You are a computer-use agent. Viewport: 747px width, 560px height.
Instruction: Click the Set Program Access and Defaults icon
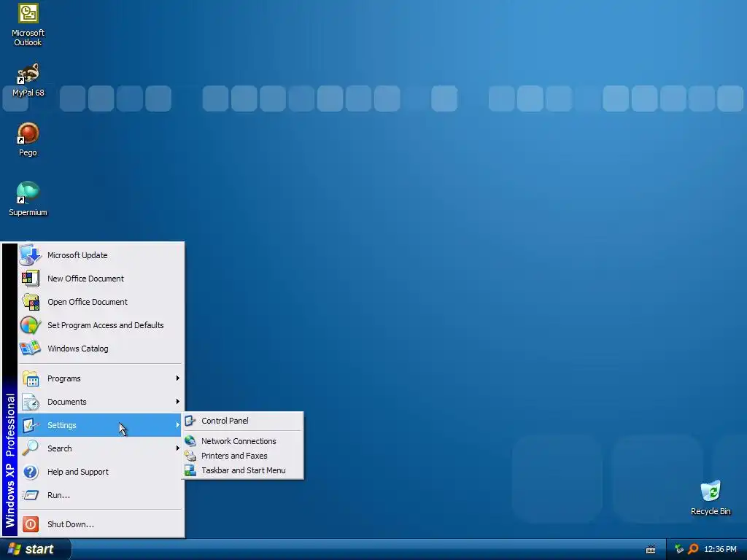coord(30,325)
